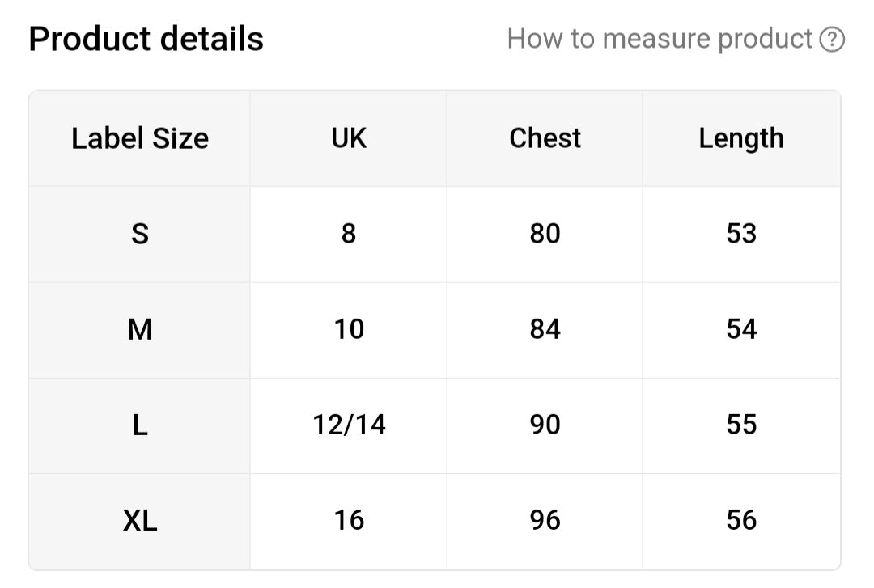
Task: Click the UK size 8 cell
Action: pyautogui.click(x=348, y=234)
